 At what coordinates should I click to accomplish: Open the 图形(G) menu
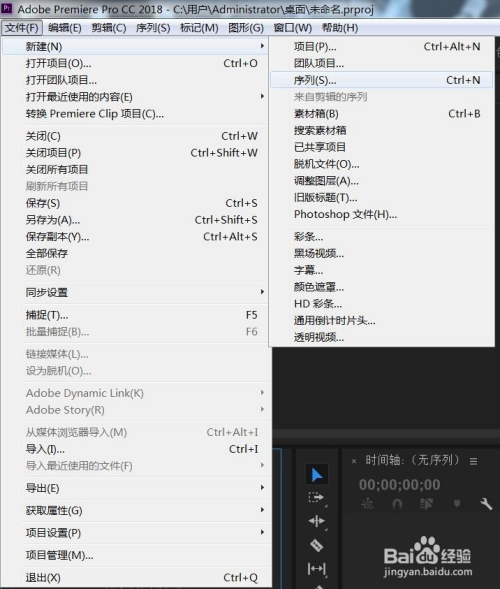246,28
